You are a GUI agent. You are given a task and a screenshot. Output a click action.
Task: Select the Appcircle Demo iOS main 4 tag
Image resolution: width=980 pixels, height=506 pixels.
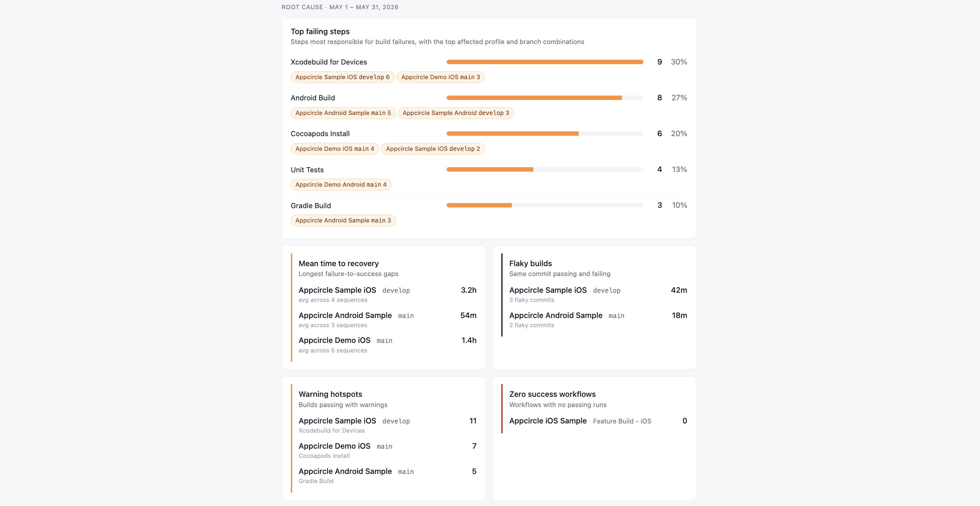tap(335, 148)
